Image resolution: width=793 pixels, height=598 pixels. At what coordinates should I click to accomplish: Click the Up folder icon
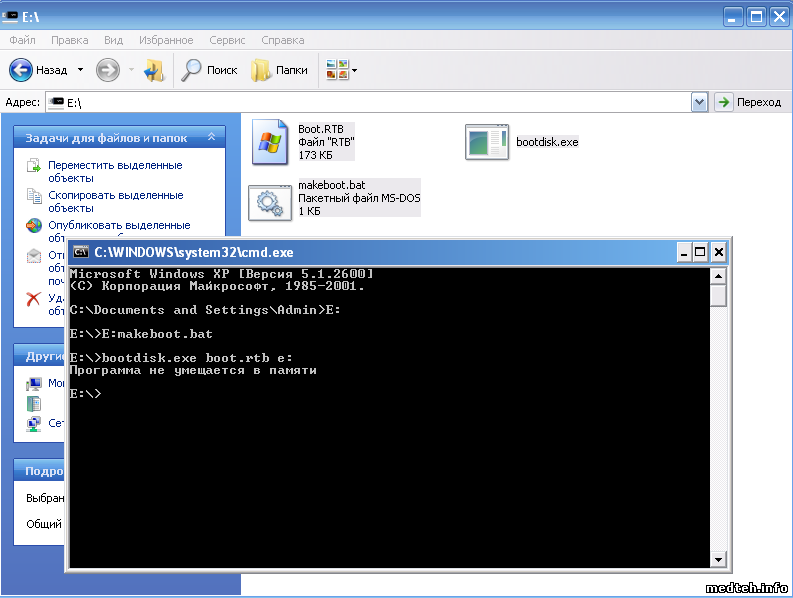pos(154,70)
